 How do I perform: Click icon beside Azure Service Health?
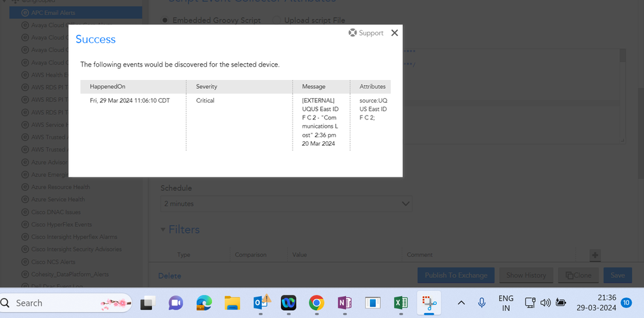[24, 199]
